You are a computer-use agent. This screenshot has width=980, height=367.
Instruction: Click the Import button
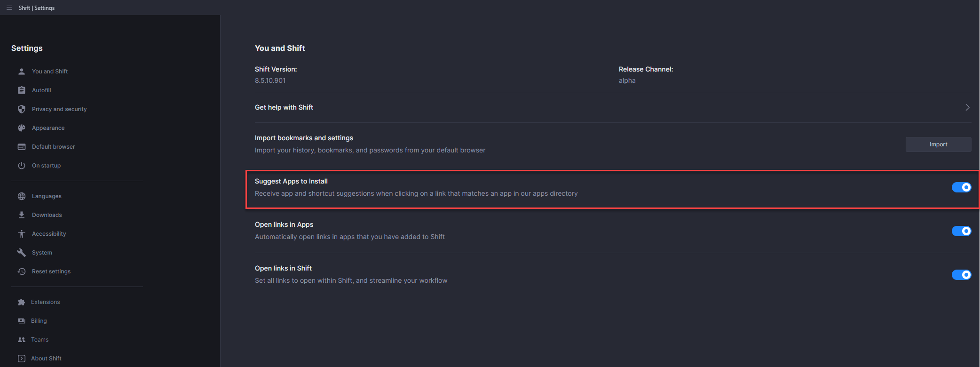938,144
